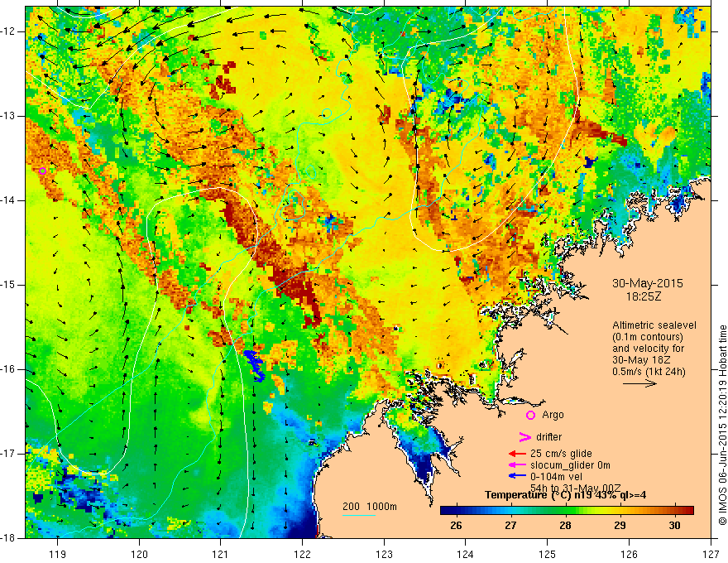Screen dimensions: 728x563
Task: Click the colorbar tick label 26
Action: [x=456, y=526]
